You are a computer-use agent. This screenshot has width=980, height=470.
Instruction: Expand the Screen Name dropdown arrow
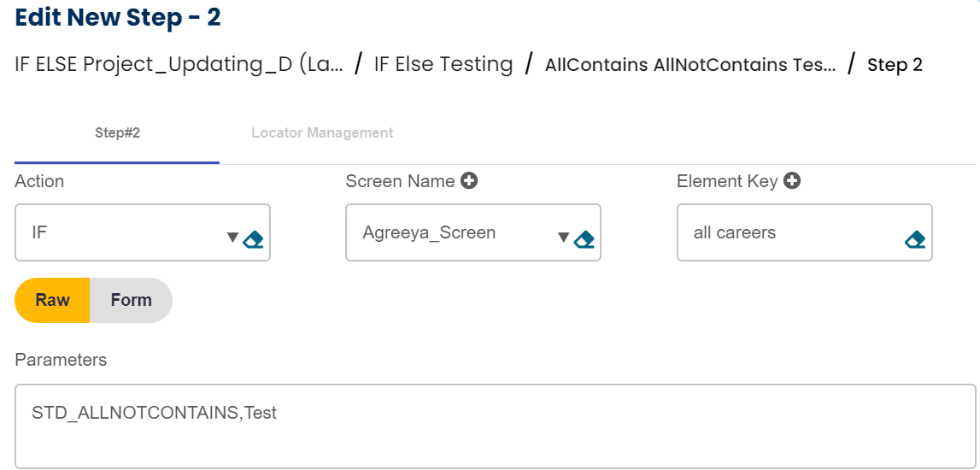point(563,238)
